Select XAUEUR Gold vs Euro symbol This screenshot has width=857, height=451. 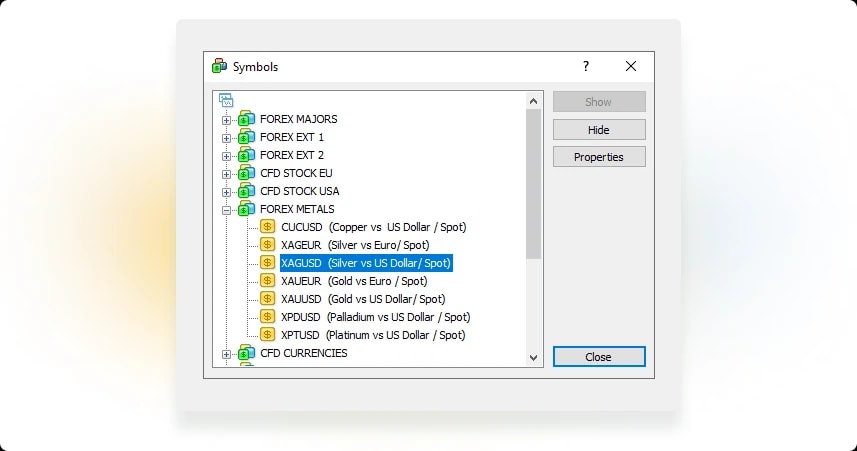coord(354,281)
